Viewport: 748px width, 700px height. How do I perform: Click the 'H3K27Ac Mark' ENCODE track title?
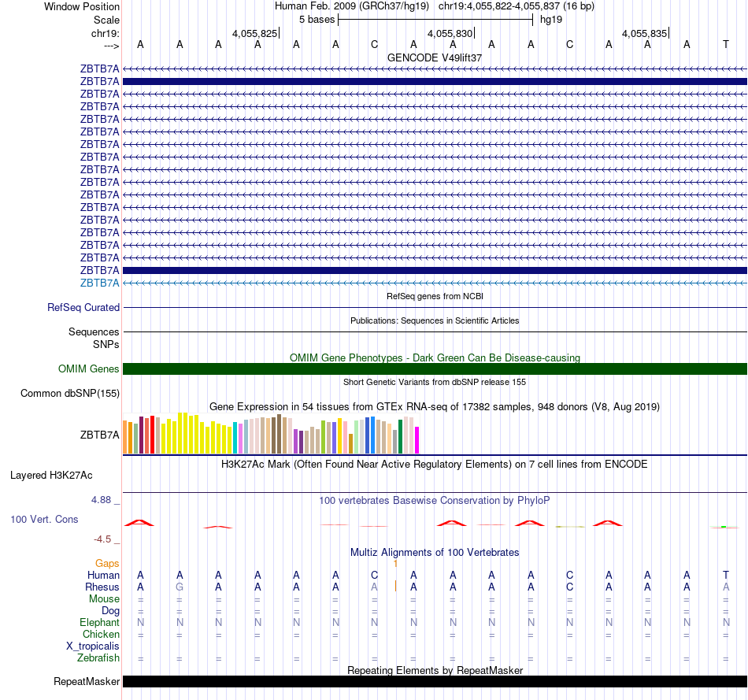[434, 465]
